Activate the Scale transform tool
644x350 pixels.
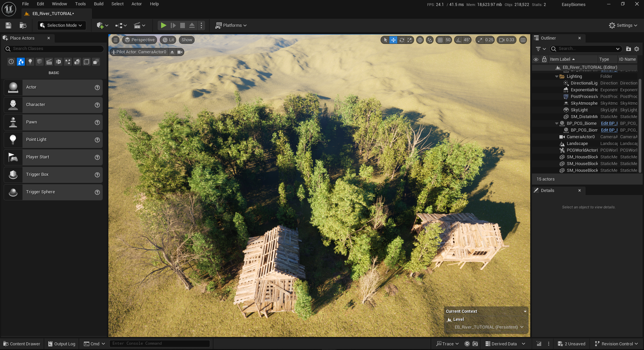click(410, 40)
